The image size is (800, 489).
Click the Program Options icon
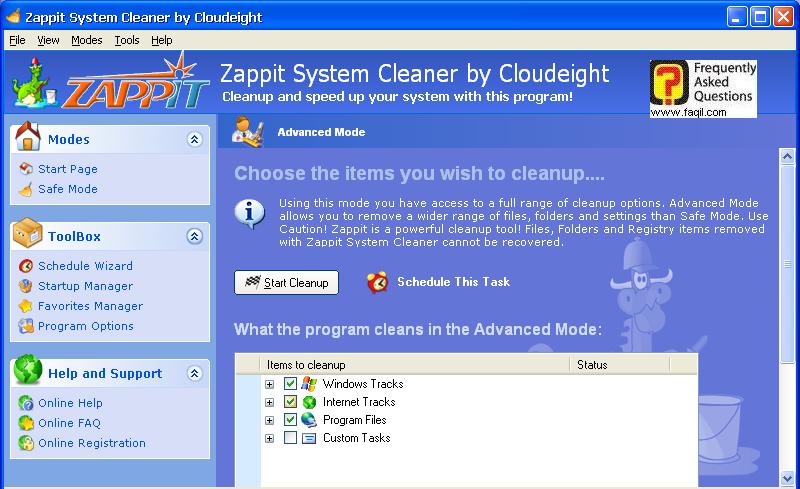coord(26,326)
